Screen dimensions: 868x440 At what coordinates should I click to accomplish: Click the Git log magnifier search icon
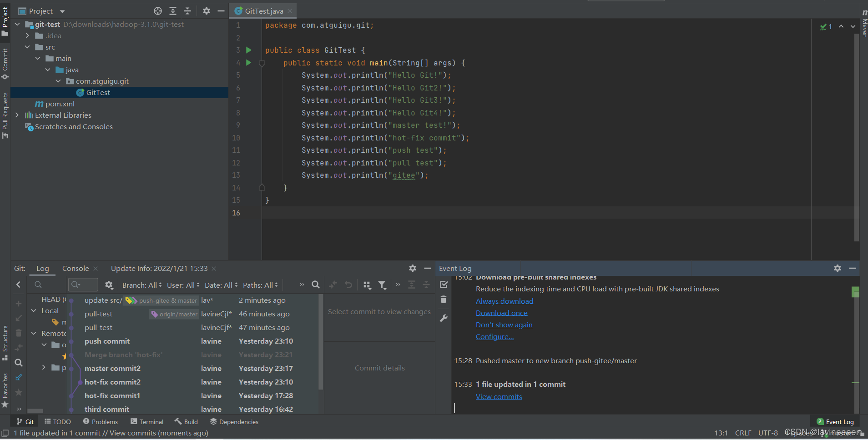tap(316, 285)
